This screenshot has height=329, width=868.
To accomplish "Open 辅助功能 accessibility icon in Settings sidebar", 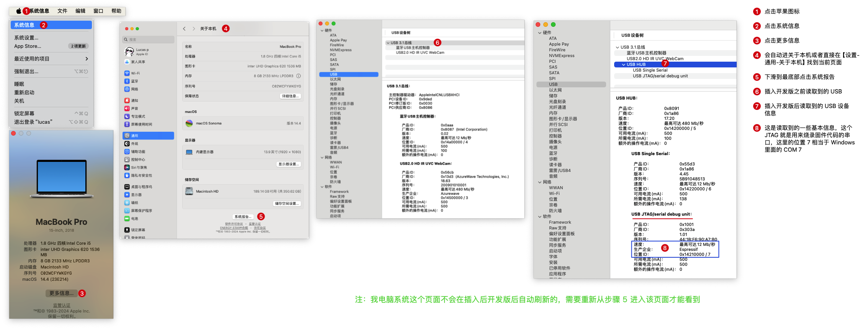I will click(127, 152).
